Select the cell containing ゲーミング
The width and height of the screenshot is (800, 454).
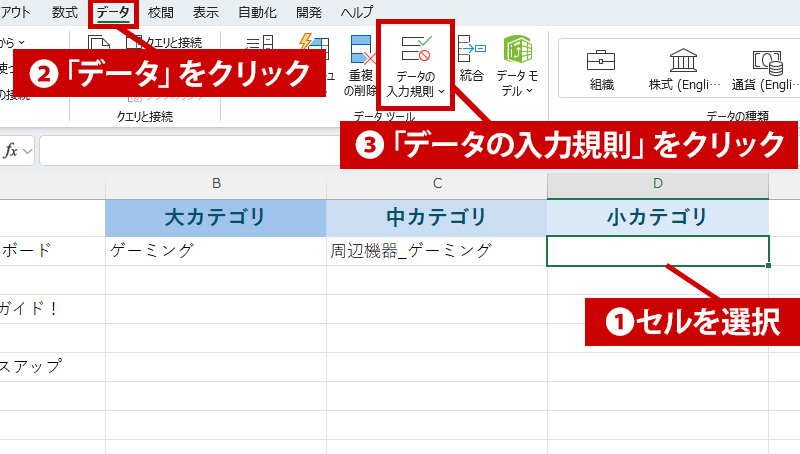[216, 251]
